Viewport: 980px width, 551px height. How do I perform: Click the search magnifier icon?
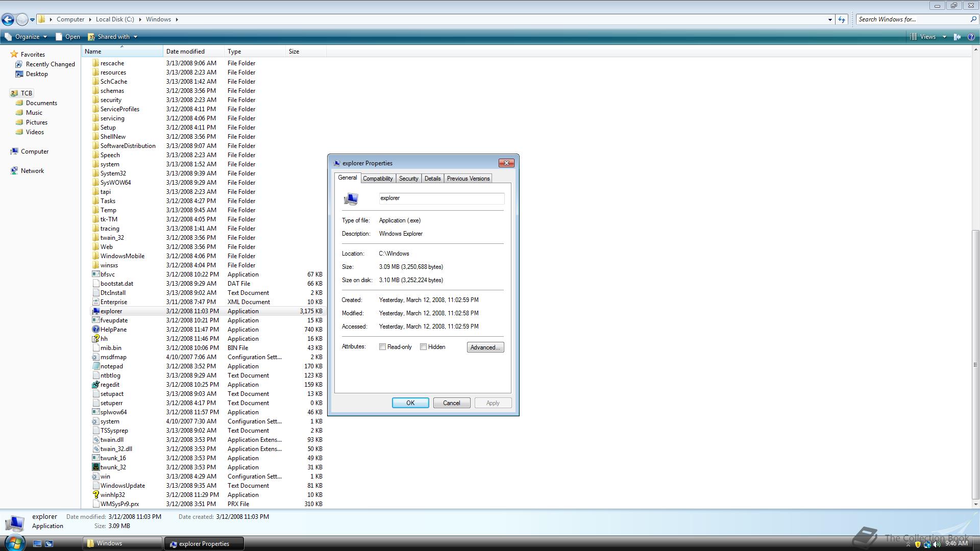click(973, 19)
